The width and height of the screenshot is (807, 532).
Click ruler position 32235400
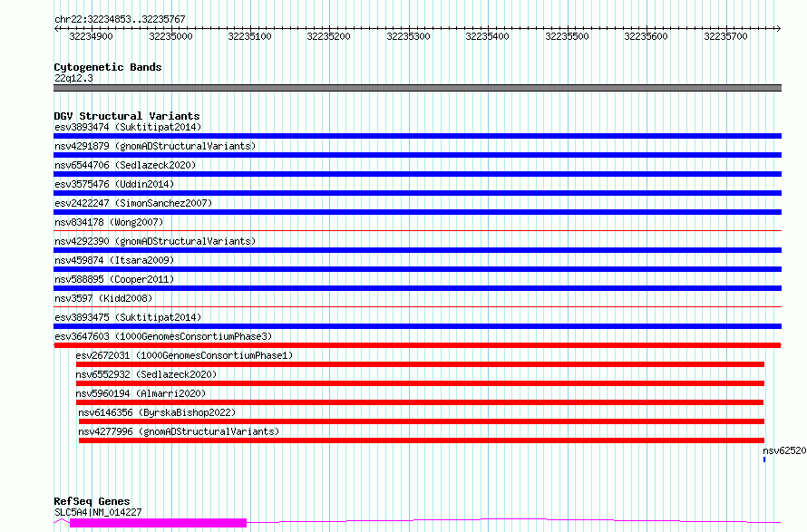(487, 36)
